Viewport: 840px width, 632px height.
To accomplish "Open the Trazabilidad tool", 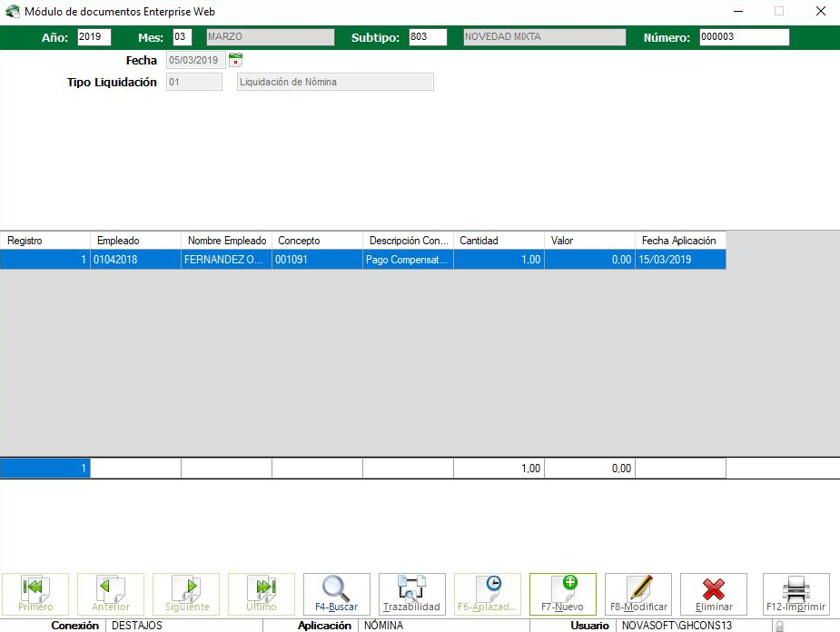I will click(x=411, y=594).
